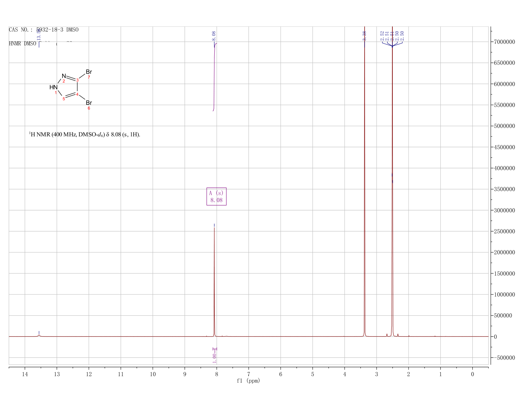This screenshot has width=532, height=411.
Task: Click the 2000000 intensity axis label
Action: click(x=504, y=252)
